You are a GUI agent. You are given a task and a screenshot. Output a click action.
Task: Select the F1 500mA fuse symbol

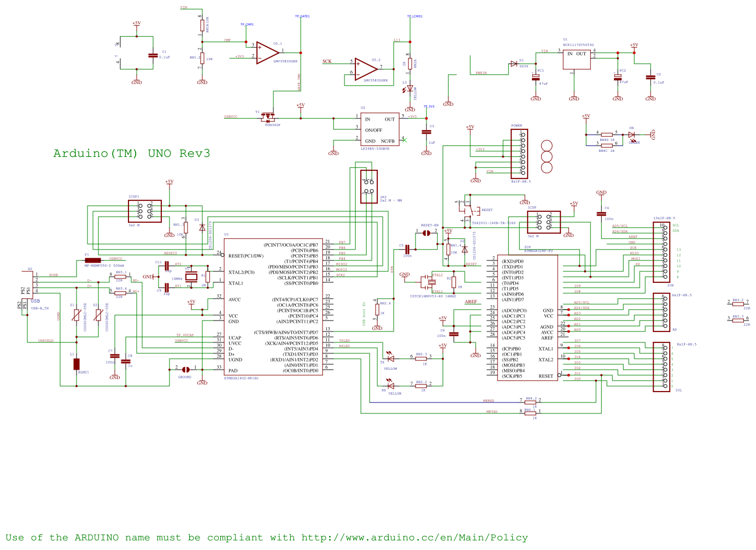tap(92, 261)
